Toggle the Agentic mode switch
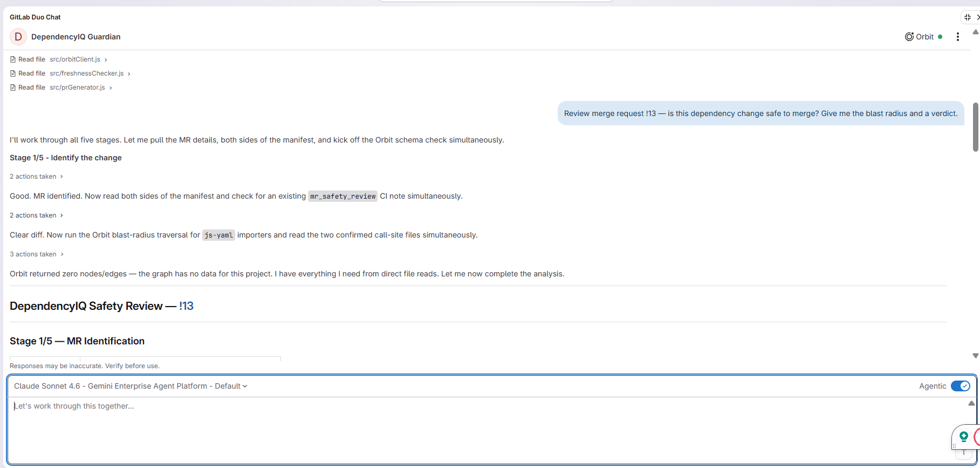The width and height of the screenshot is (980, 468). click(x=960, y=386)
